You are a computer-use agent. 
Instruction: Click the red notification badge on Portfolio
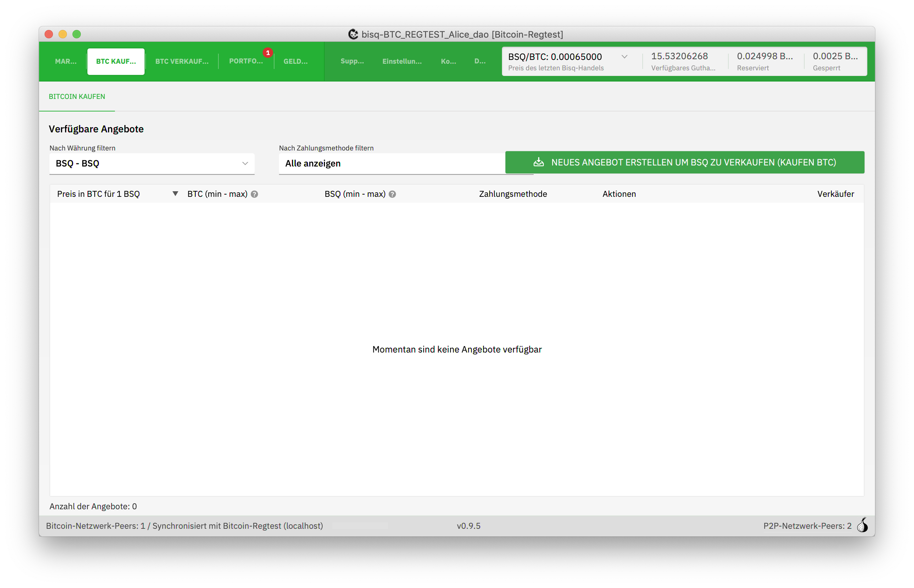click(268, 53)
